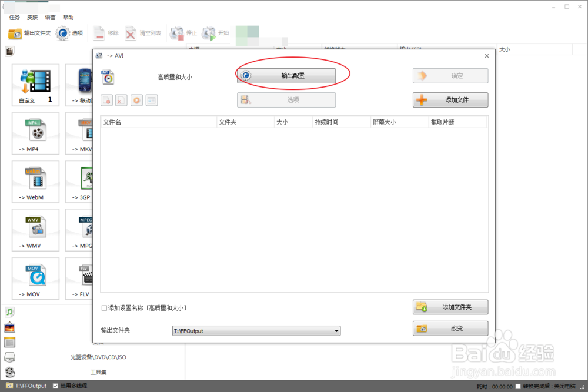Select the -> 3GP format tile

click(79, 182)
